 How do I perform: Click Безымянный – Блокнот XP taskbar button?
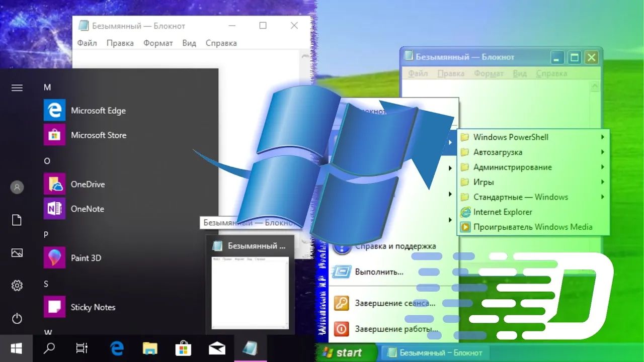coord(435,353)
